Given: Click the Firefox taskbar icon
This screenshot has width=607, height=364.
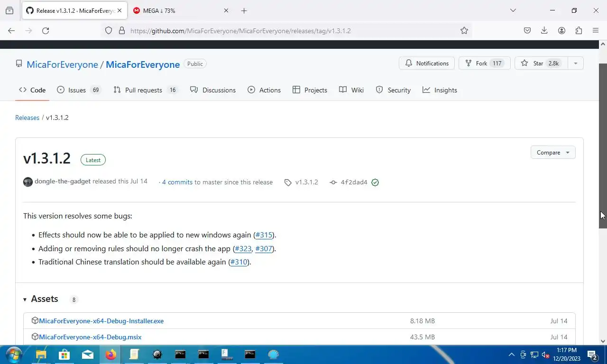Looking at the screenshot, I should pyautogui.click(x=110, y=355).
